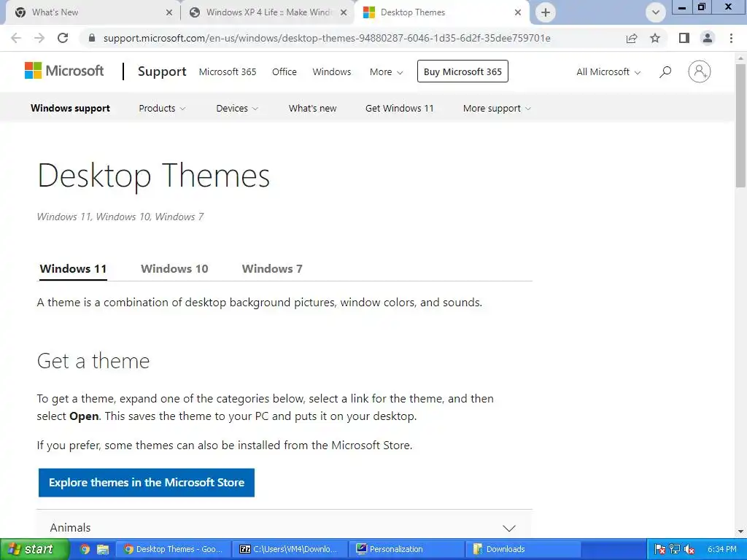Open Chrome three-dot menu

(731, 38)
